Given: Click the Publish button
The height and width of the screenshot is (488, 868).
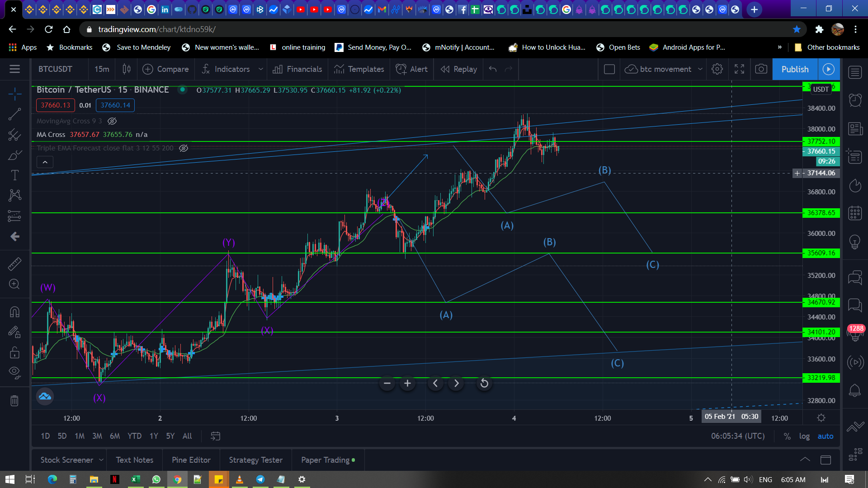Looking at the screenshot, I should (x=795, y=69).
